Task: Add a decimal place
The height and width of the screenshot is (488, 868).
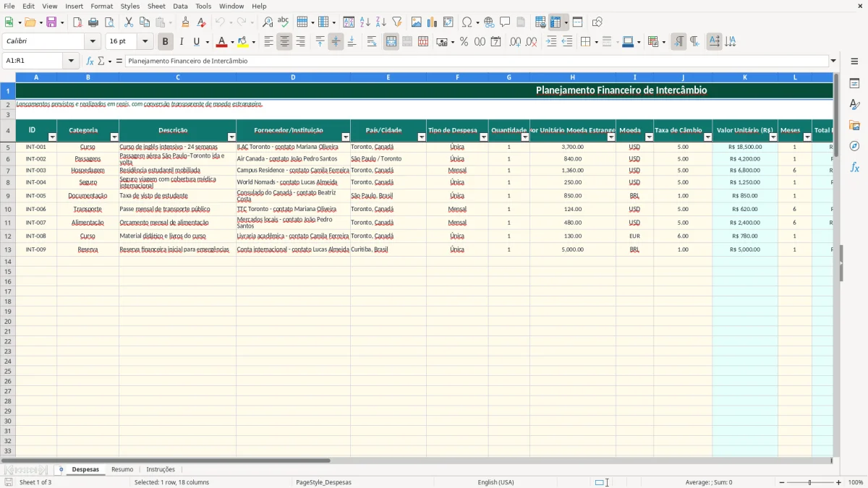Action: [515, 42]
